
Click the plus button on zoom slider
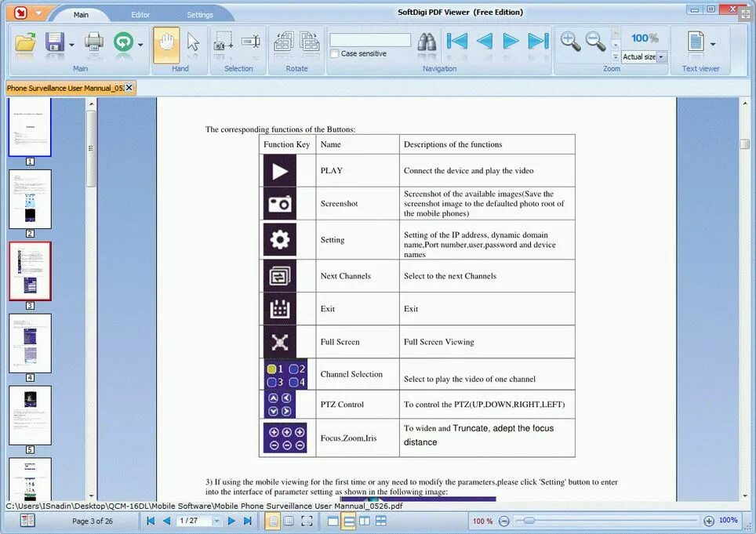(x=709, y=521)
